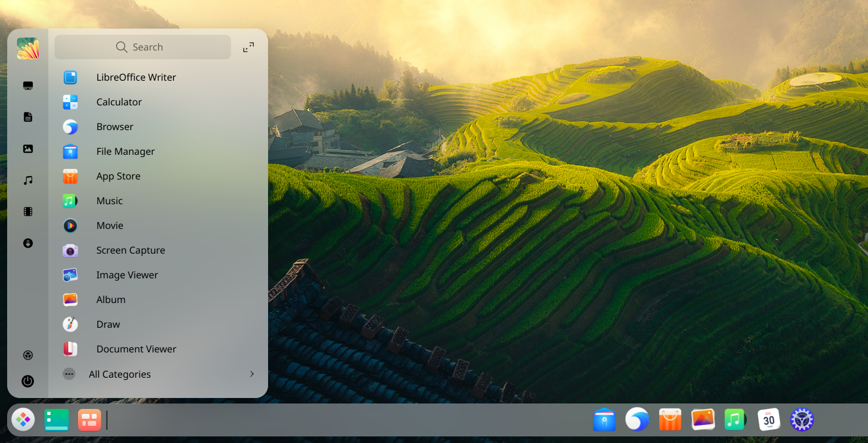Viewport: 868px width, 443px height.
Task: Open the All Categories list entry
Action: (x=120, y=374)
